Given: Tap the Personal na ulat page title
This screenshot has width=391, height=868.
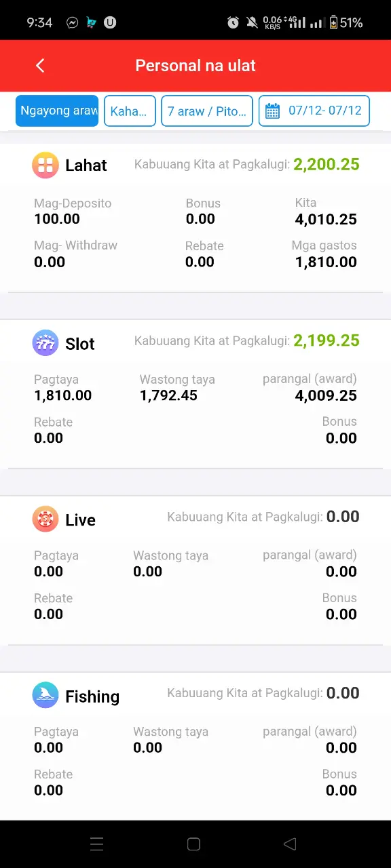Looking at the screenshot, I should (x=195, y=66).
